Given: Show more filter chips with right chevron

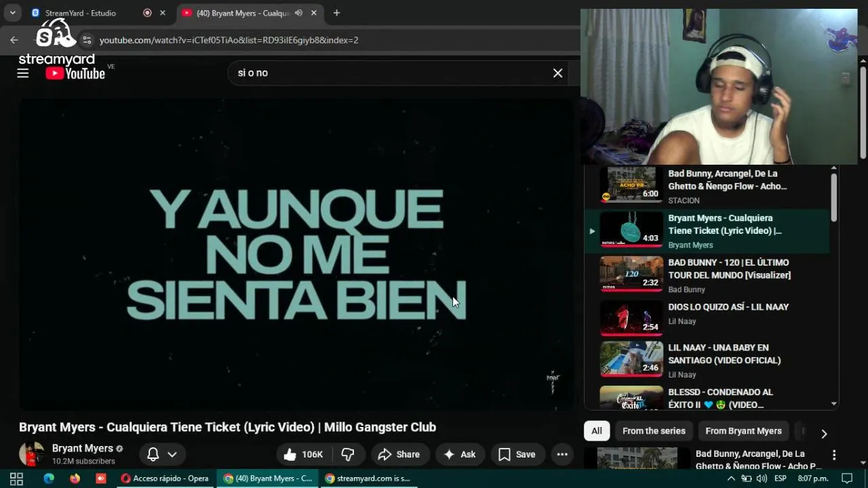Looking at the screenshot, I should point(824,434).
